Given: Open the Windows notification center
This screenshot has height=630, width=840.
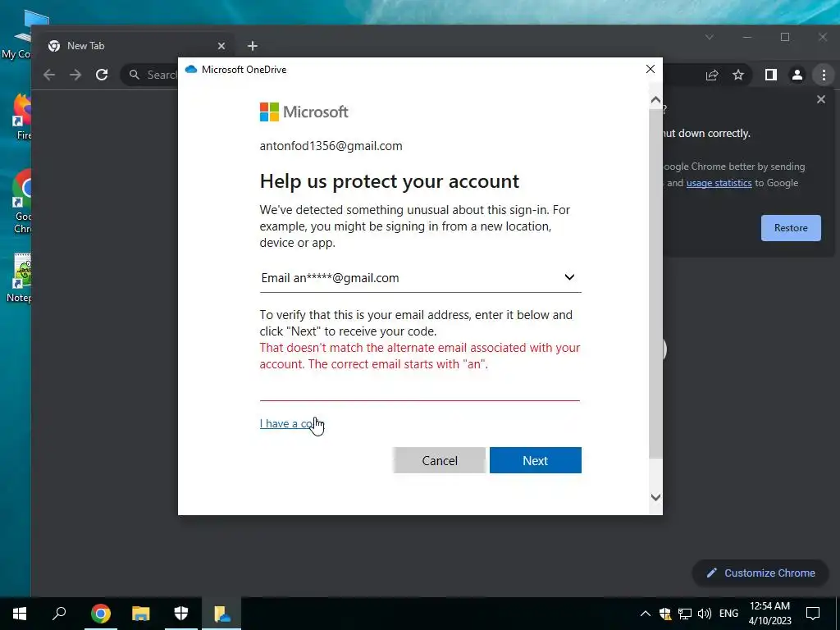Looking at the screenshot, I should tap(813, 614).
